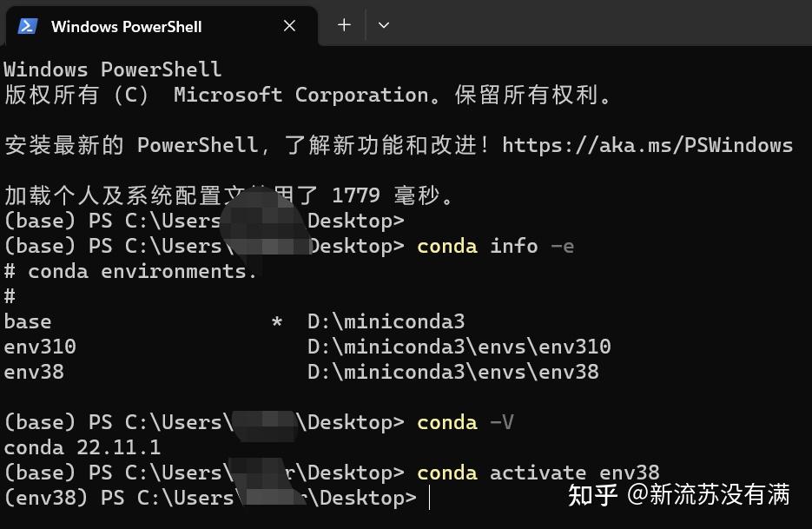The height and width of the screenshot is (529, 812).
Task: Select the D:\miniconda3 path text
Action: (384, 321)
